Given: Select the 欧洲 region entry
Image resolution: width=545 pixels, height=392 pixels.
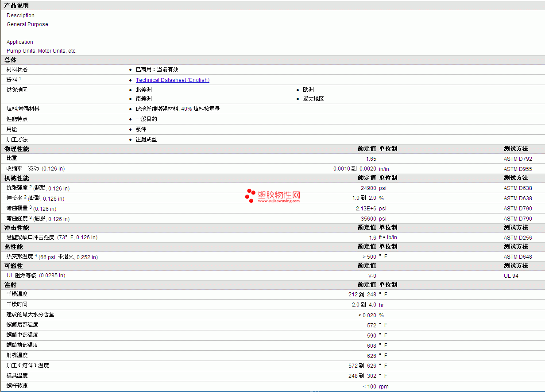Looking at the screenshot, I should point(309,90).
